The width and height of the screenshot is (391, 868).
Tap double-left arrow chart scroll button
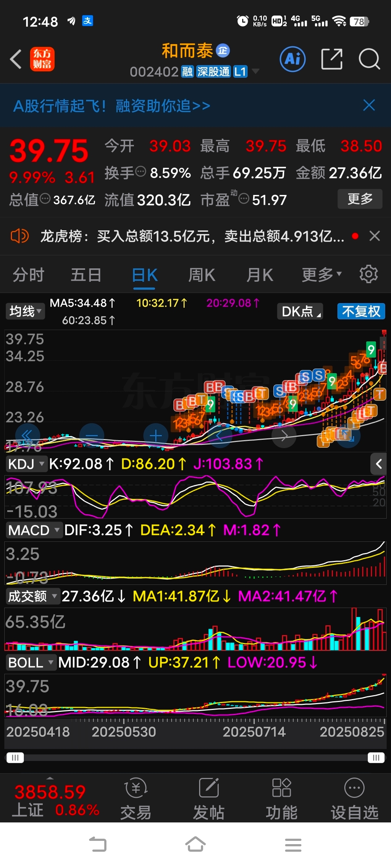click(x=28, y=436)
